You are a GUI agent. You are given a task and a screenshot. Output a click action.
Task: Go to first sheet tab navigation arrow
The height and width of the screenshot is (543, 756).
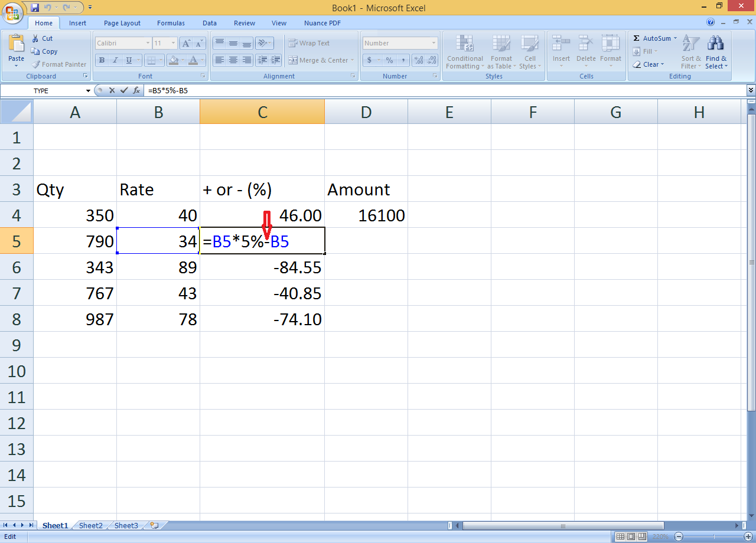6,525
